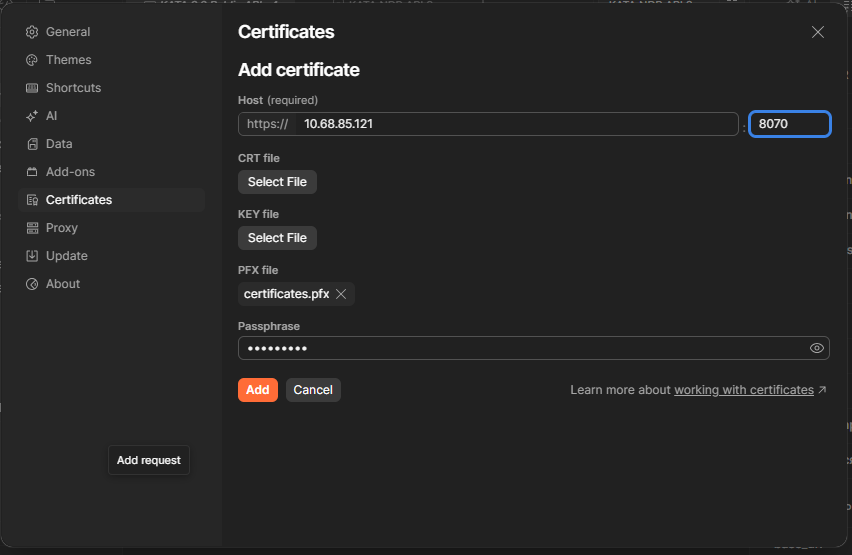The height and width of the screenshot is (555, 852).
Task: Open Data settings section
Action: 59,144
